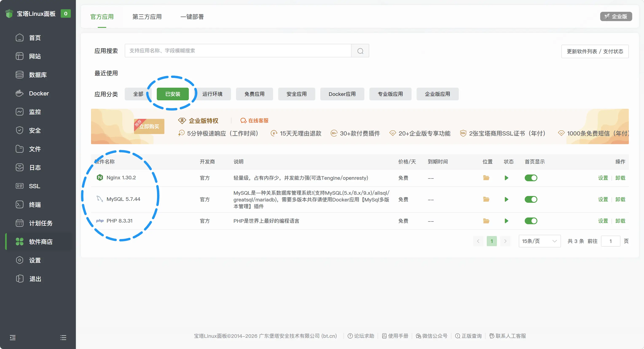This screenshot has width=644, height=349.
Task: Filter by 免费应用 category
Action: point(255,94)
